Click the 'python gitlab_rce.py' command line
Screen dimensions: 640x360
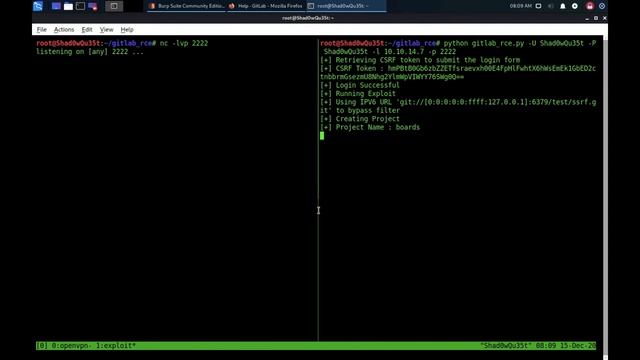pos(458,47)
